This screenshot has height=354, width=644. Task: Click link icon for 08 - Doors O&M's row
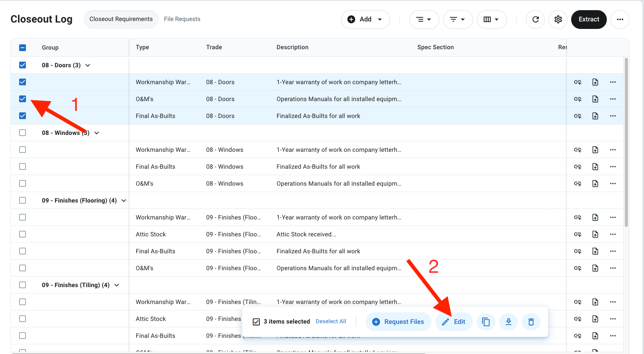point(578,99)
